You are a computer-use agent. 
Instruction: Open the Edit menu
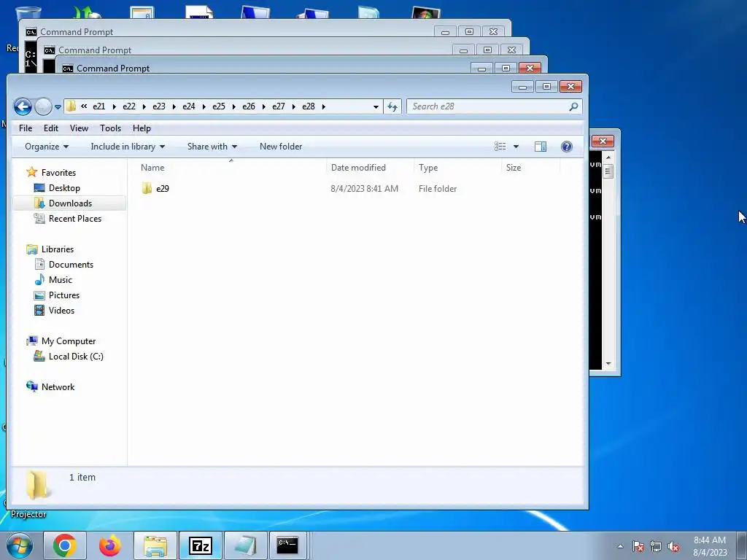(x=51, y=128)
